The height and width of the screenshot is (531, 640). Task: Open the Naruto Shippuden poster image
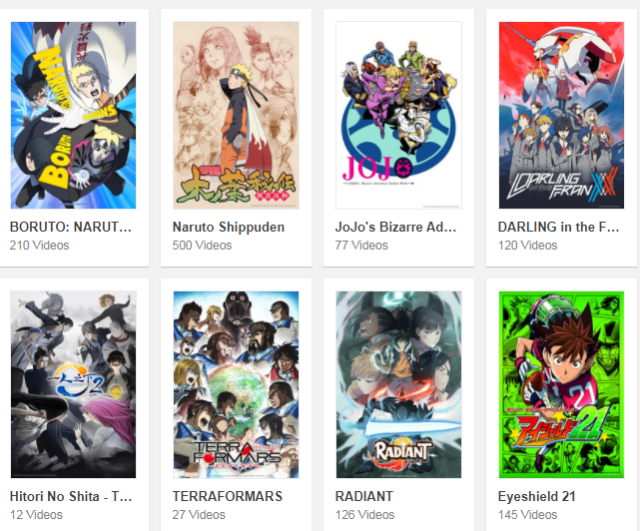(236, 115)
